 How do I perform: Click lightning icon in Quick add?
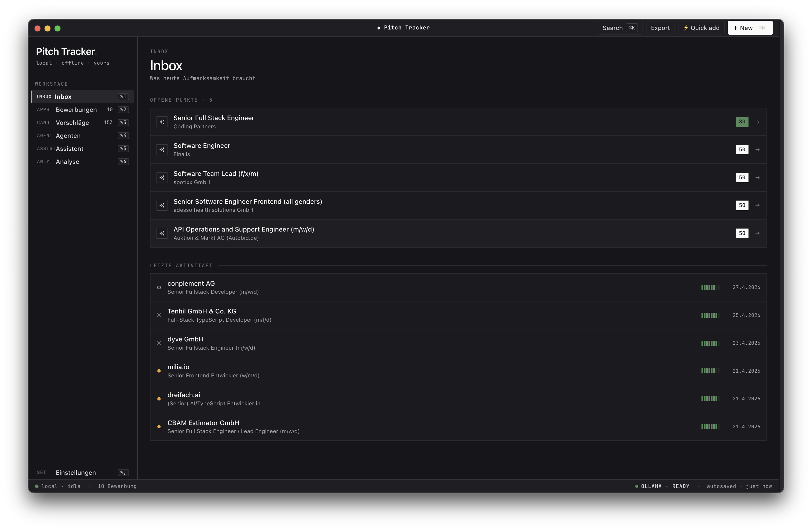686,28
